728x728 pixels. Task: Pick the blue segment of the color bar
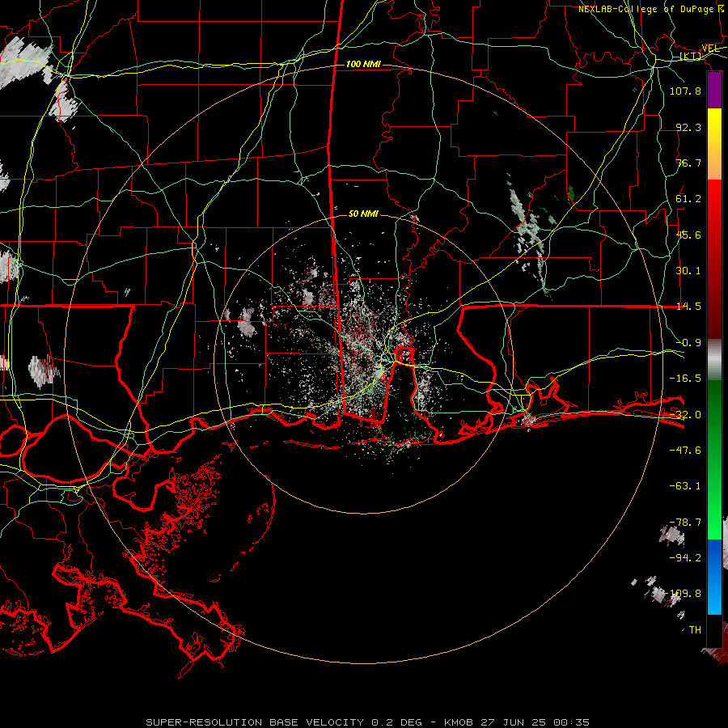(714, 577)
